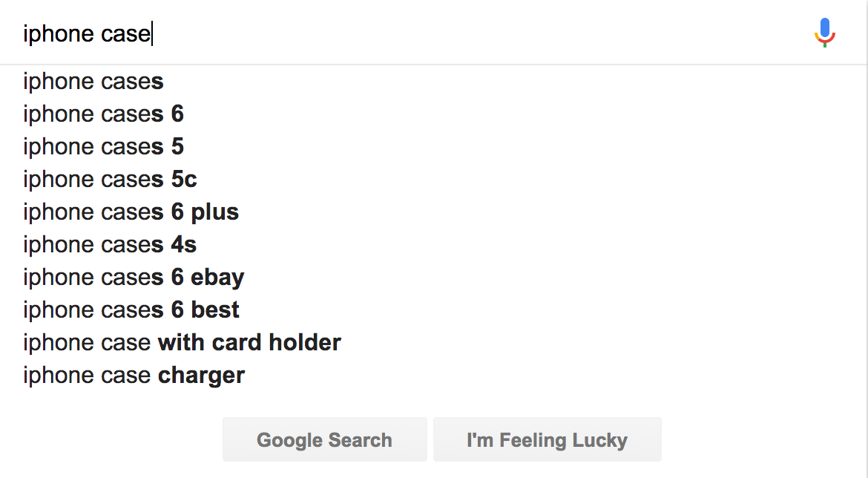Pick the "iphone cases 4s" suggestion

pos(110,245)
